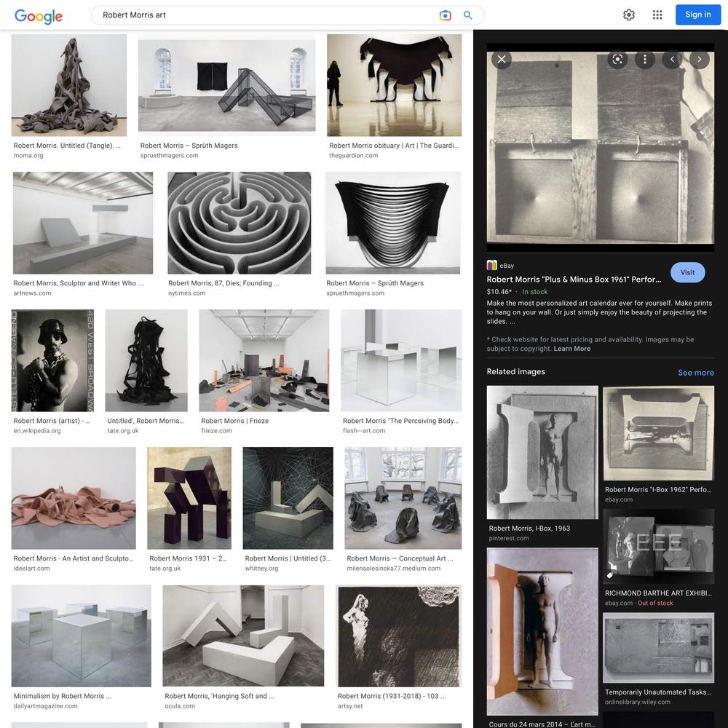Open related image I-Box, 1963 from Pinterest
The height and width of the screenshot is (728, 728).
542,452
